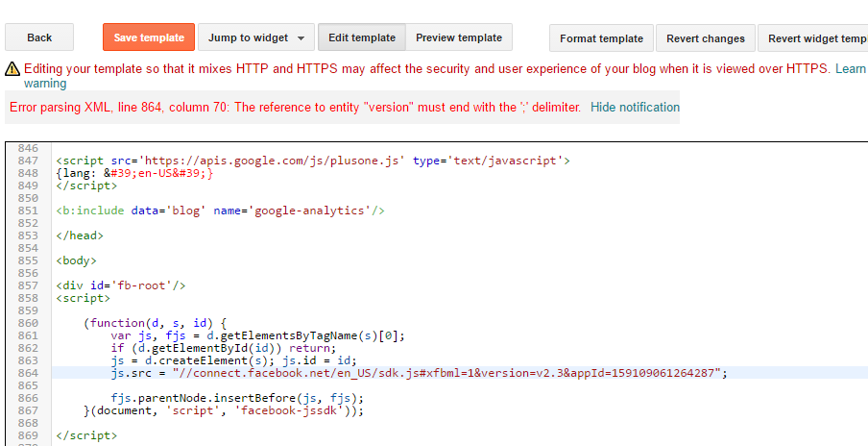This screenshot has height=446, width=868.
Task: Hide the XML error notification
Action: coord(635,107)
